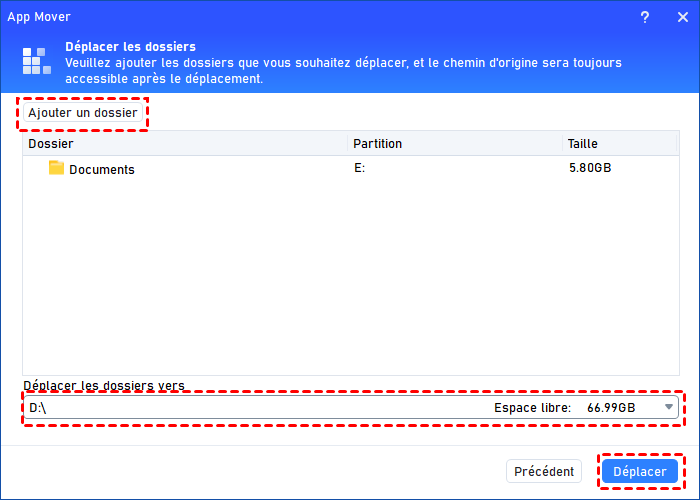Screen dimensions: 700x500
Task: Go back with the Précédent button
Action: pos(545,471)
